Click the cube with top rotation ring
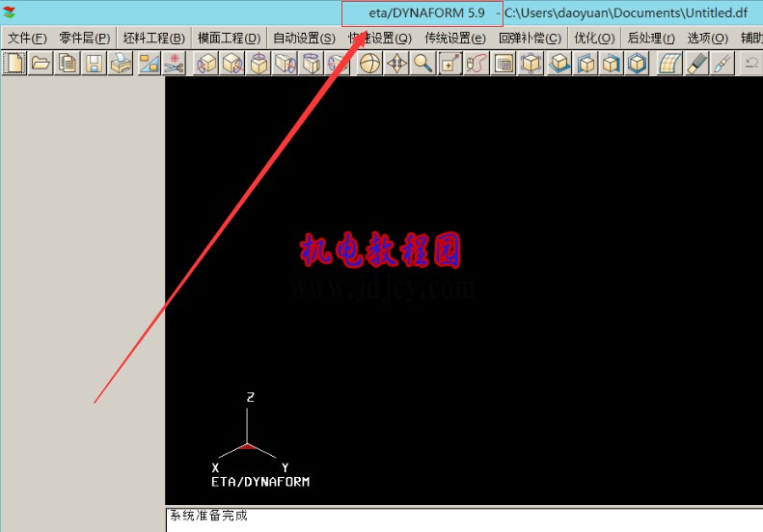Screen dimensions: 763x532 259,64
